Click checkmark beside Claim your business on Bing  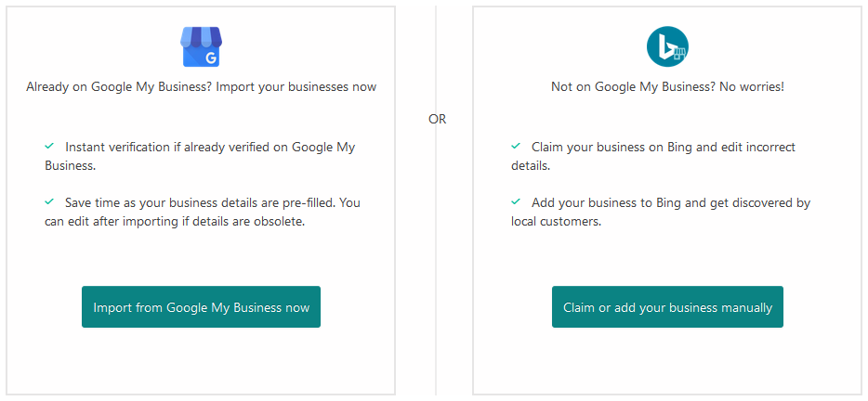click(x=516, y=147)
